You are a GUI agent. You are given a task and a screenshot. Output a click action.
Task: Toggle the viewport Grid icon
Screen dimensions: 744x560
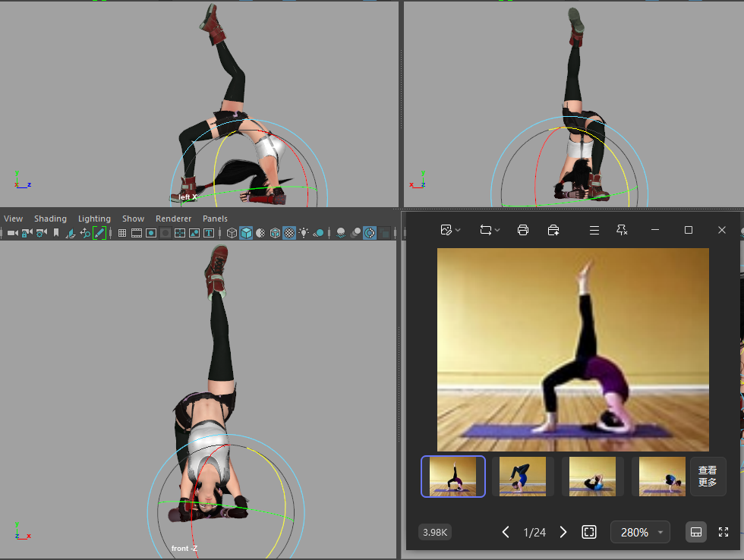(x=122, y=233)
